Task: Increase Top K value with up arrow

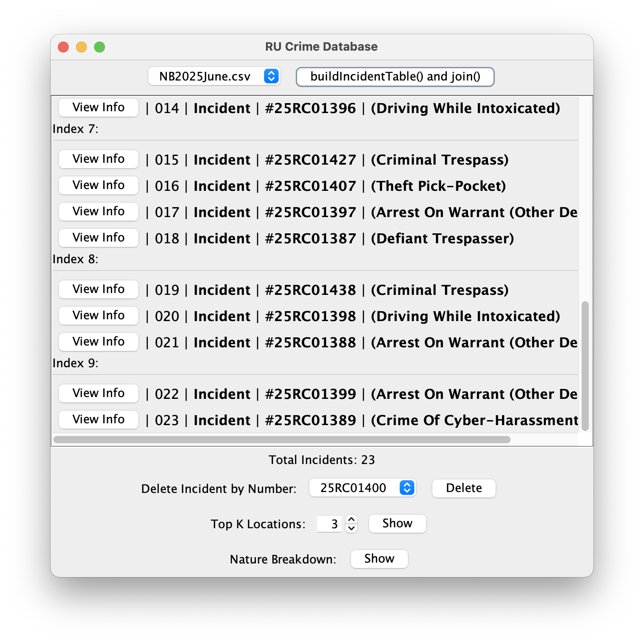Action: 351,520
